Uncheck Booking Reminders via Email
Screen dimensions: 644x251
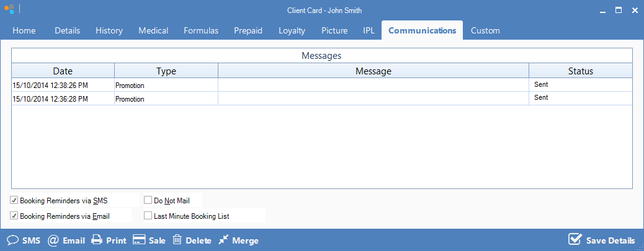(14, 216)
